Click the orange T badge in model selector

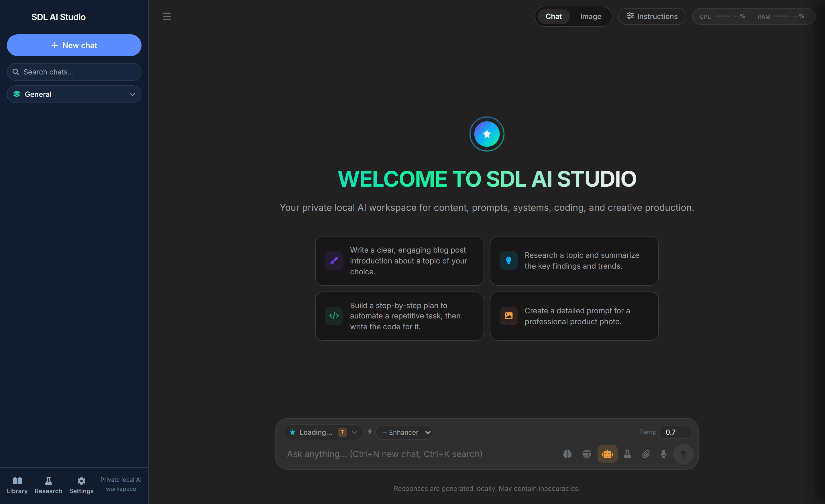pyautogui.click(x=342, y=432)
